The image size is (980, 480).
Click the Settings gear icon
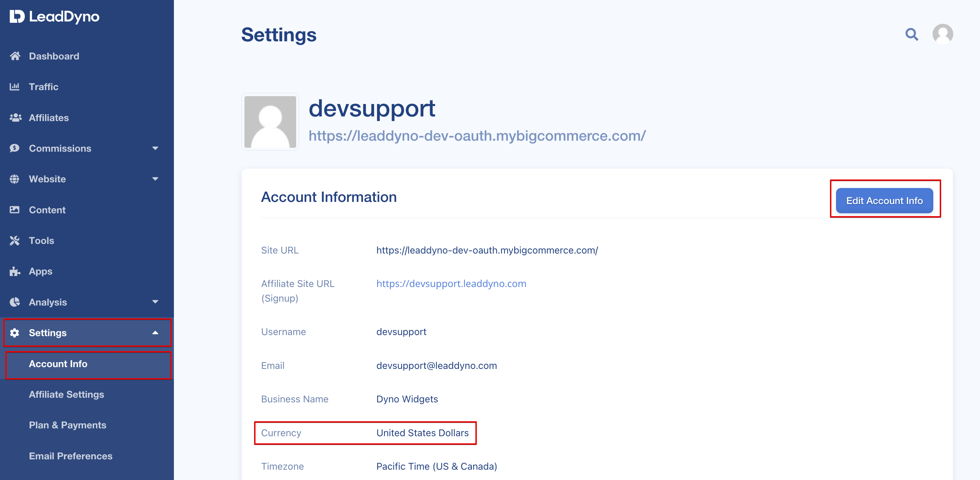15,333
